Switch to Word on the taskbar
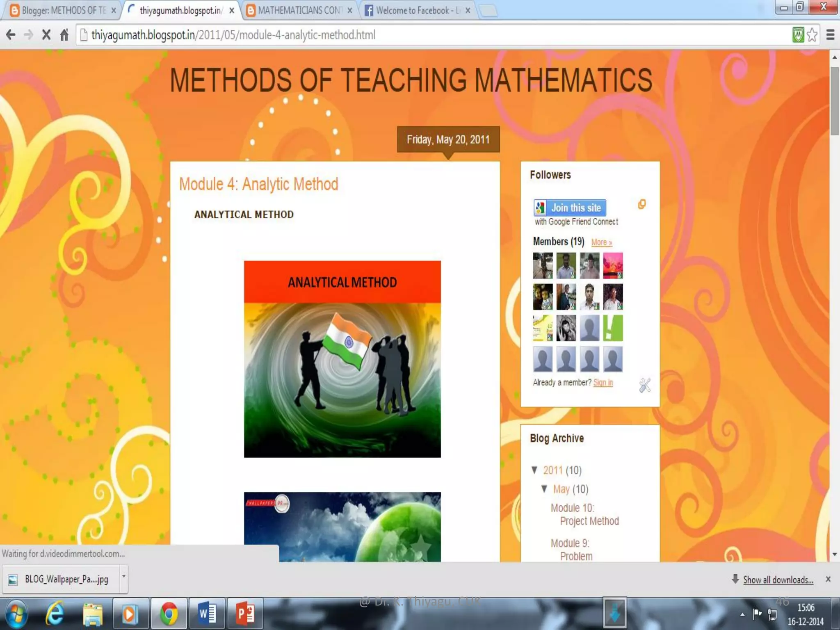Image resolution: width=840 pixels, height=630 pixels. pyautogui.click(x=207, y=614)
